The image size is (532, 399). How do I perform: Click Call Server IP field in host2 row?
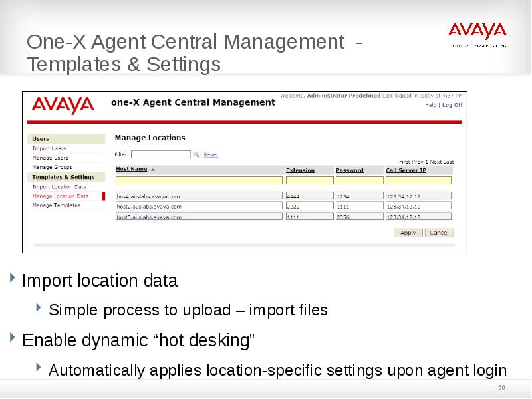[x=419, y=206]
